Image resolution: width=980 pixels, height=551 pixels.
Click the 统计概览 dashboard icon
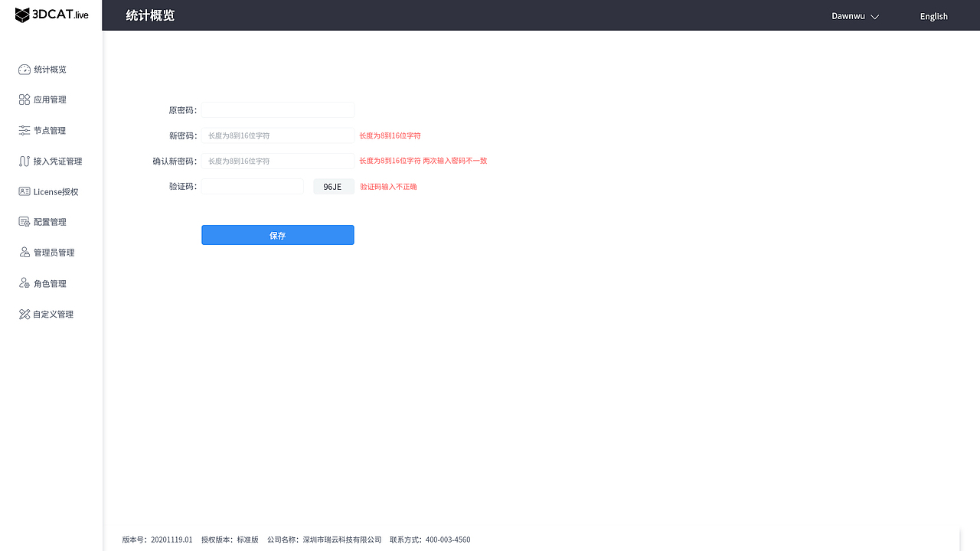[24, 70]
